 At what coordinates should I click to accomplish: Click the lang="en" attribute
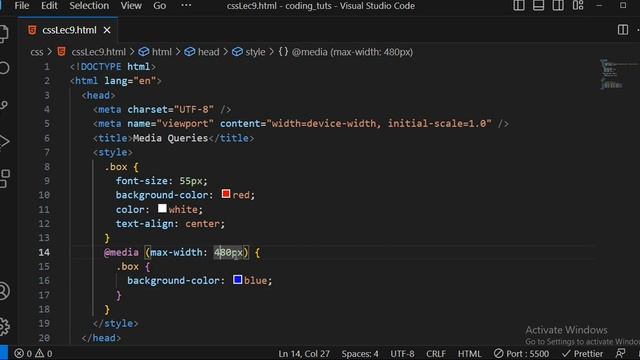tap(130, 81)
